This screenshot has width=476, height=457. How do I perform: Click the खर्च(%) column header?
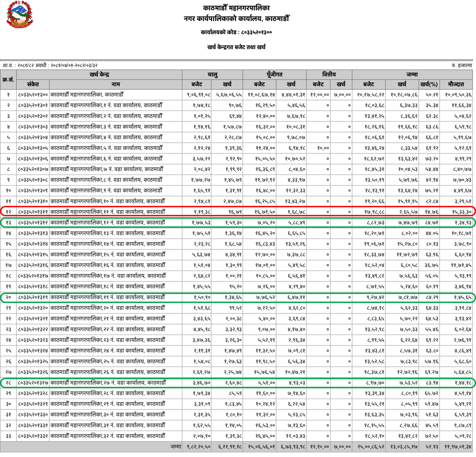[429, 85]
